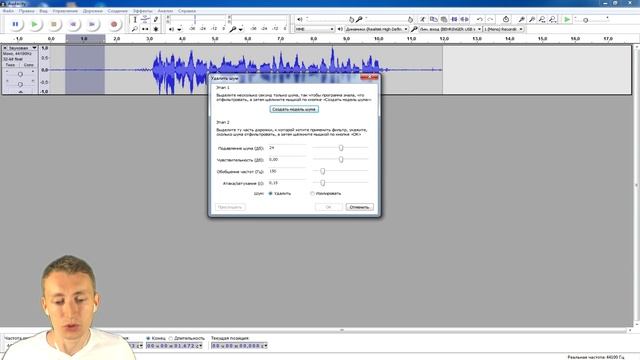Click the frequency smoothing value field 150

point(287,171)
